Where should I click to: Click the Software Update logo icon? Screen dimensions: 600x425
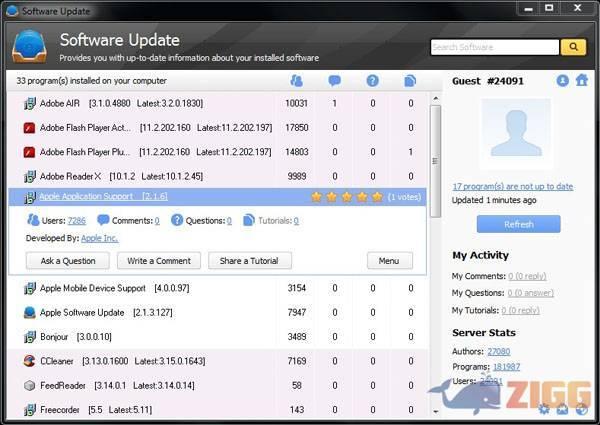click(29, 46)
